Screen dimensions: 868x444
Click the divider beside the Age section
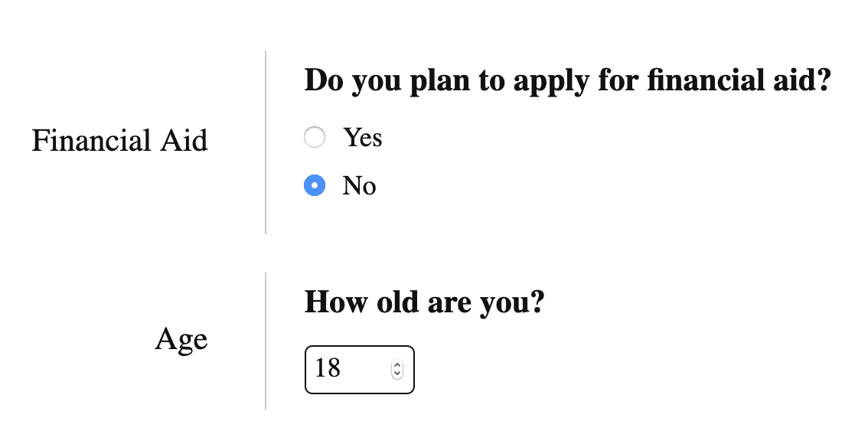pyautogui.click(x=266, y=341)
